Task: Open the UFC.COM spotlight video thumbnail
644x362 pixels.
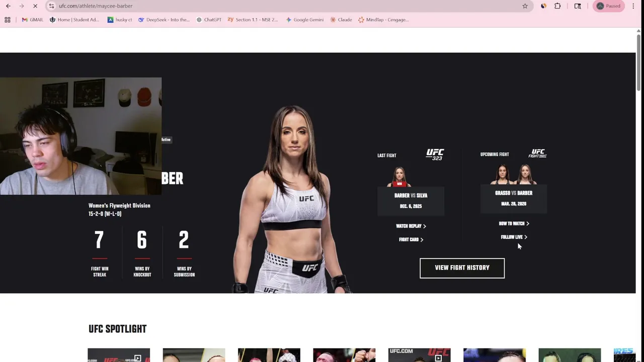Action: [x=419, y=355]
